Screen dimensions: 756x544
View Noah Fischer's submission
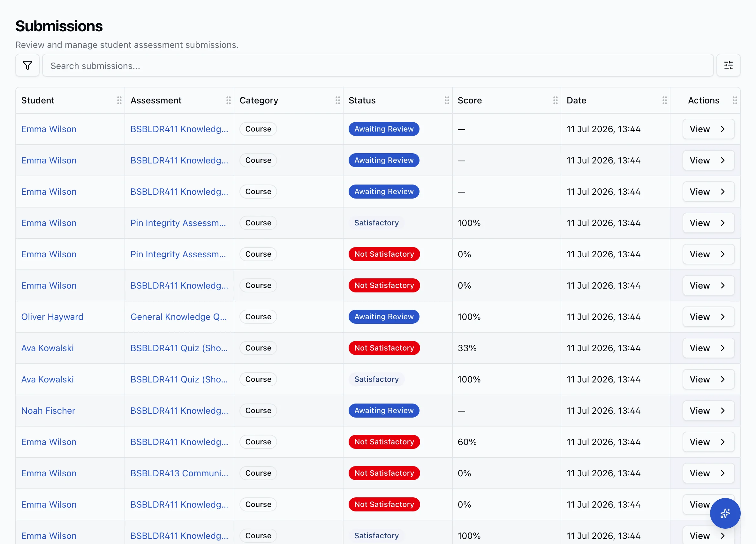point(708,411)
